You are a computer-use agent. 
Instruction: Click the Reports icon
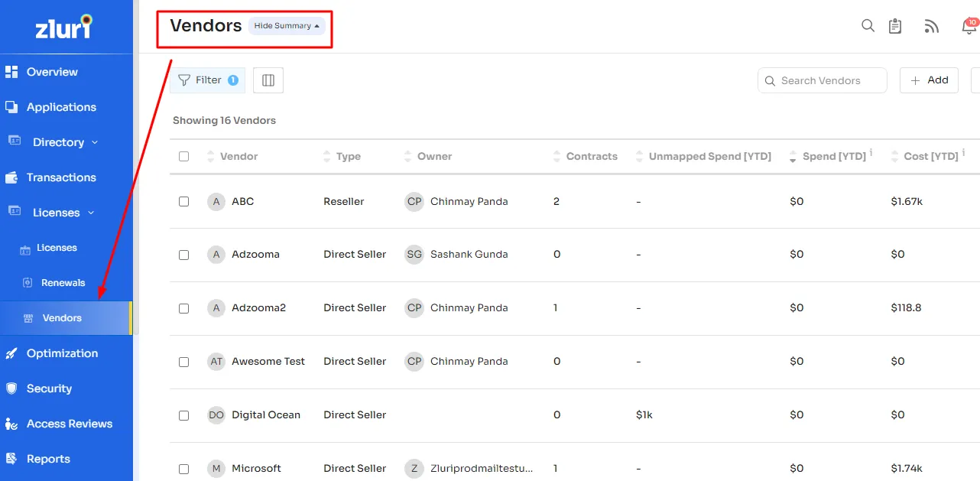click(11, 459)
